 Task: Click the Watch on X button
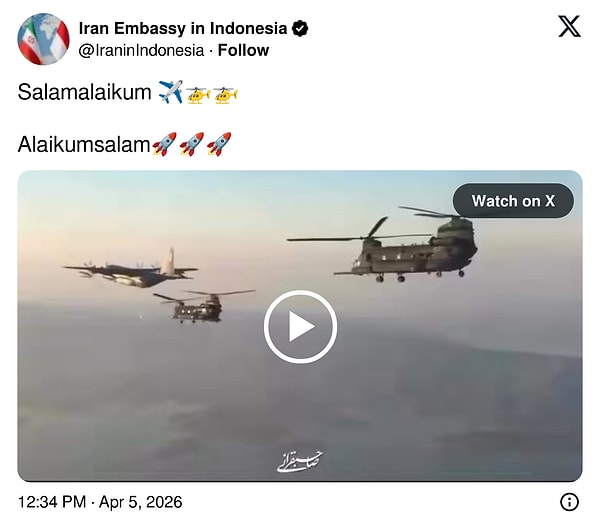(513, 201)
